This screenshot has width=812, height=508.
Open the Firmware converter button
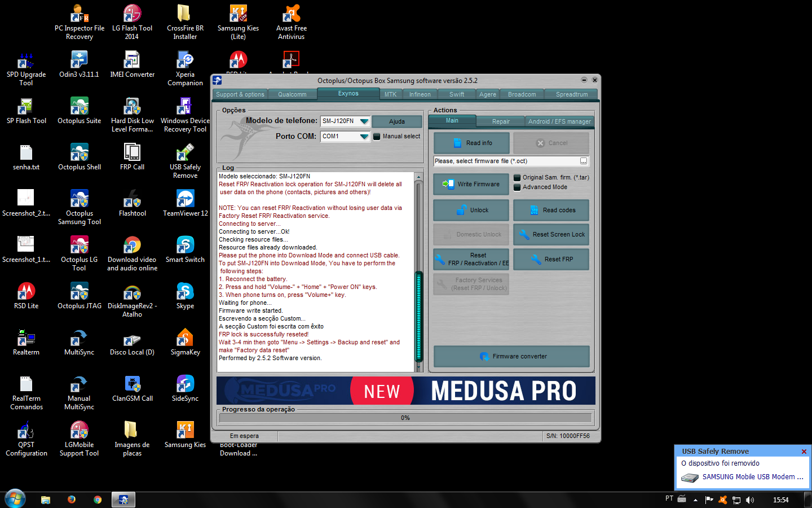pyautogui.click(x=512, y=356)
